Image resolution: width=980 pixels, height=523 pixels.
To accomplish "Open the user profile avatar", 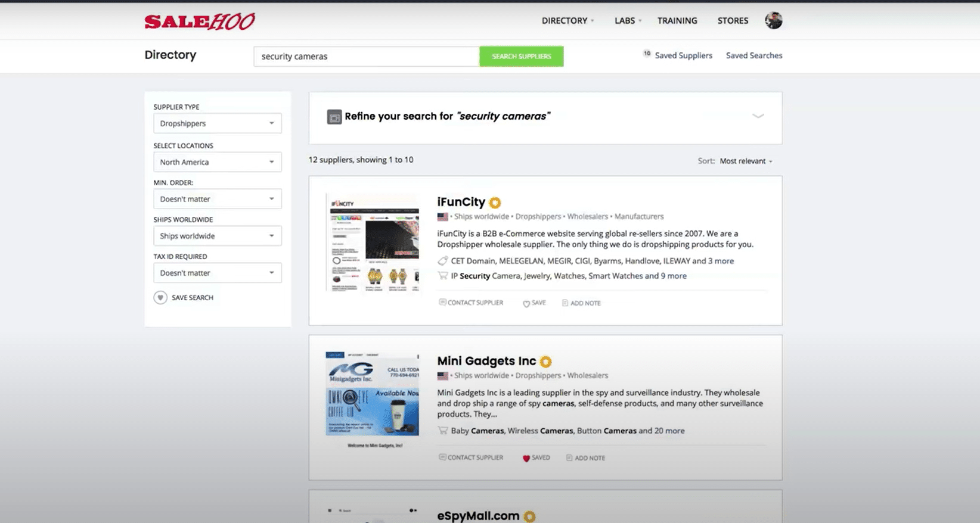I will [x=773, y=20].
